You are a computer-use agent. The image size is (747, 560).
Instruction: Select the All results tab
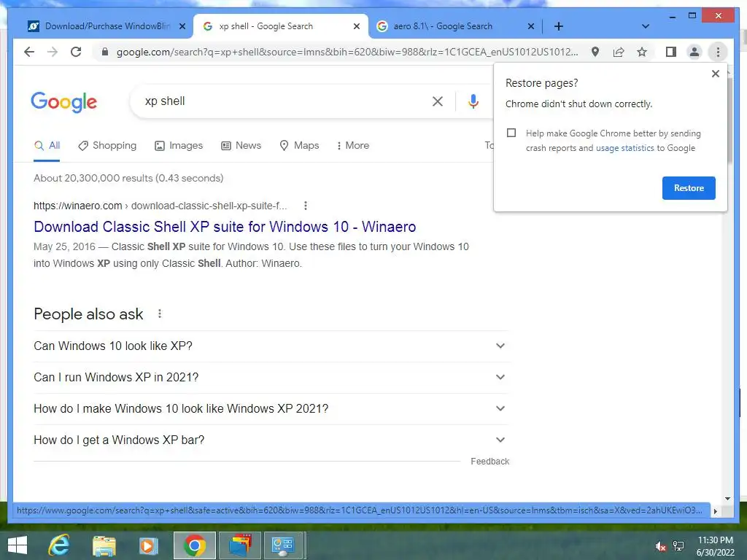pos(47,146)
